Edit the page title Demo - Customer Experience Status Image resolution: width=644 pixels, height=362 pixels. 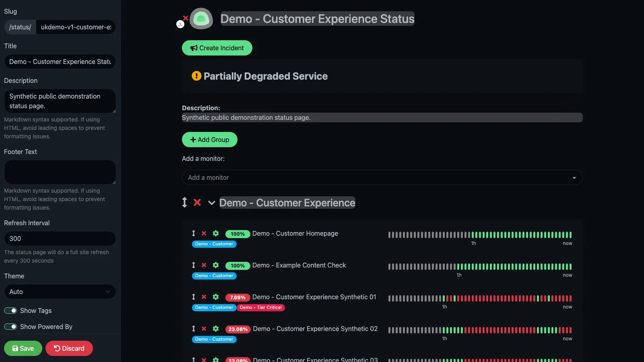318,19
